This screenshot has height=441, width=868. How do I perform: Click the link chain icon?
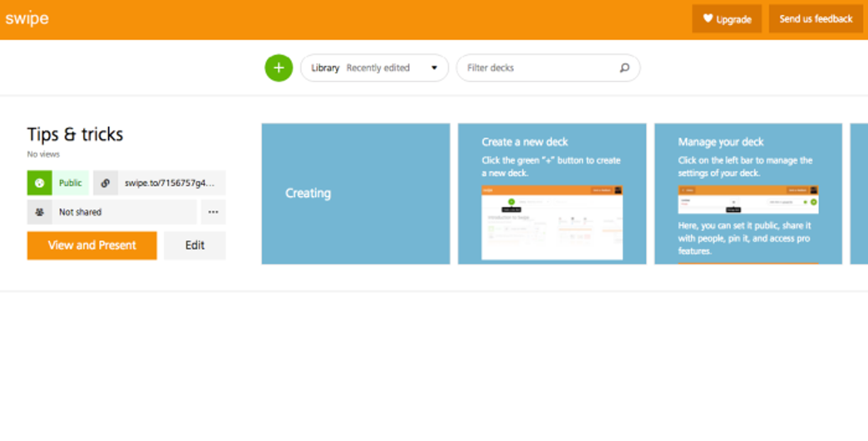(x=105, y=183)
